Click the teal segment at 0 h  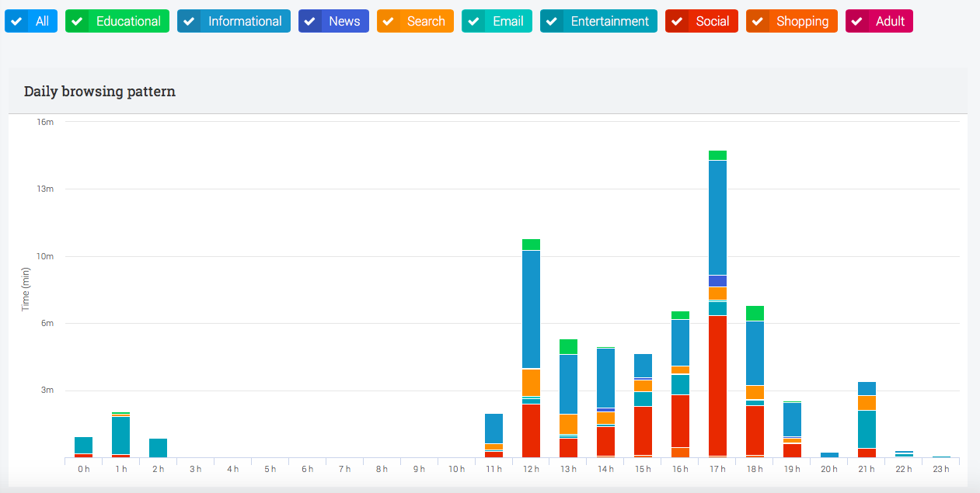pyautogui.click(x=83, y=445)
